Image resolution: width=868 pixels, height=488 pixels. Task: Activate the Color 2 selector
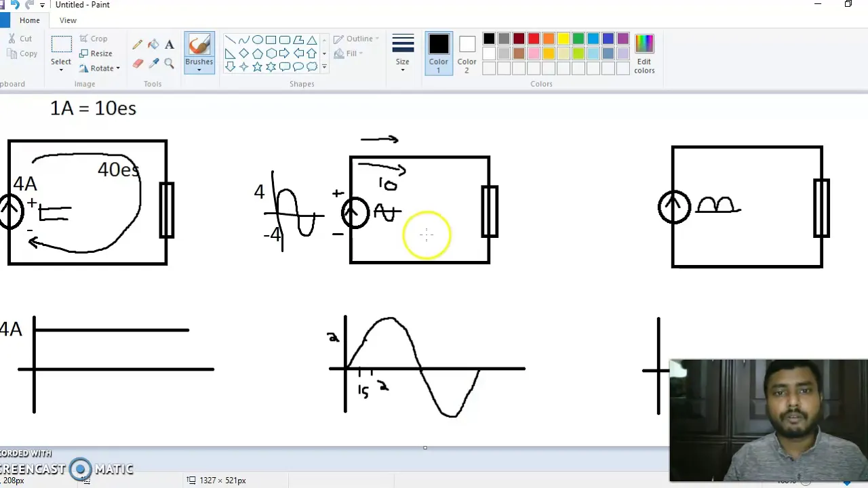(x=467, y=53)
